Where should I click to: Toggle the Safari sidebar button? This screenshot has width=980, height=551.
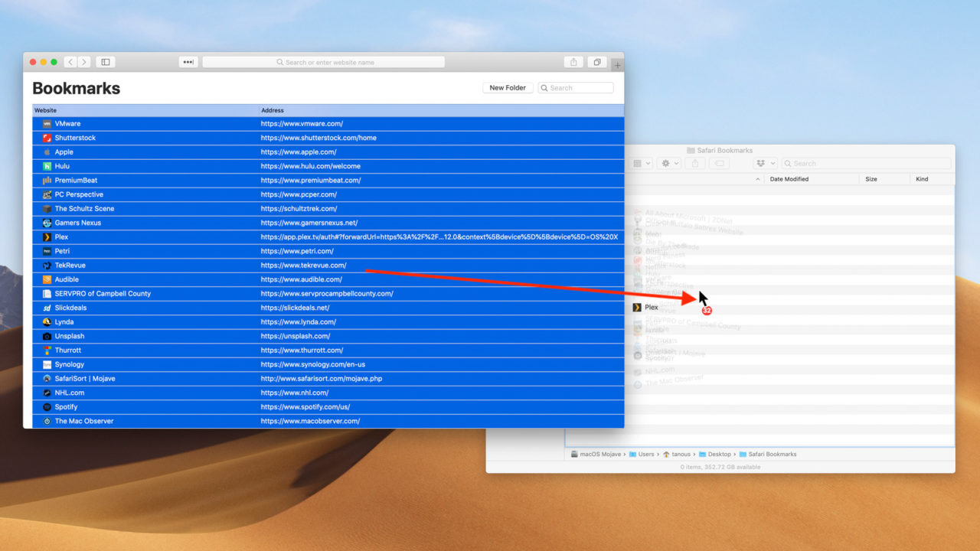[x=106, y=62]
